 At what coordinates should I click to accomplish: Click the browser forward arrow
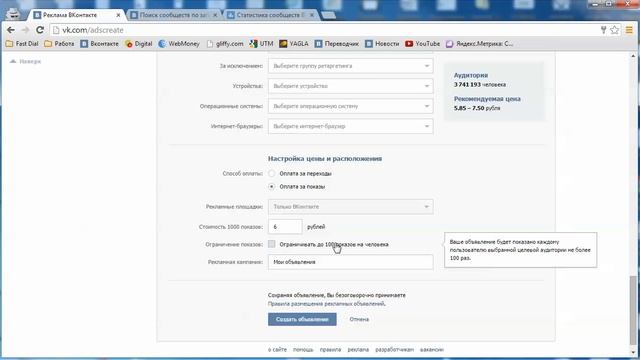pyautogui.click(x=25, y=30)
